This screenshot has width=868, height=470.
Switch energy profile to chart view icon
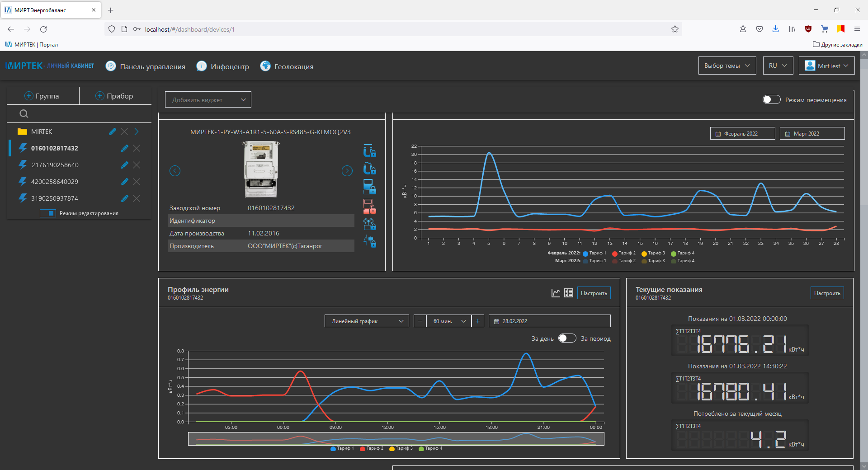[x=556, y=293]
